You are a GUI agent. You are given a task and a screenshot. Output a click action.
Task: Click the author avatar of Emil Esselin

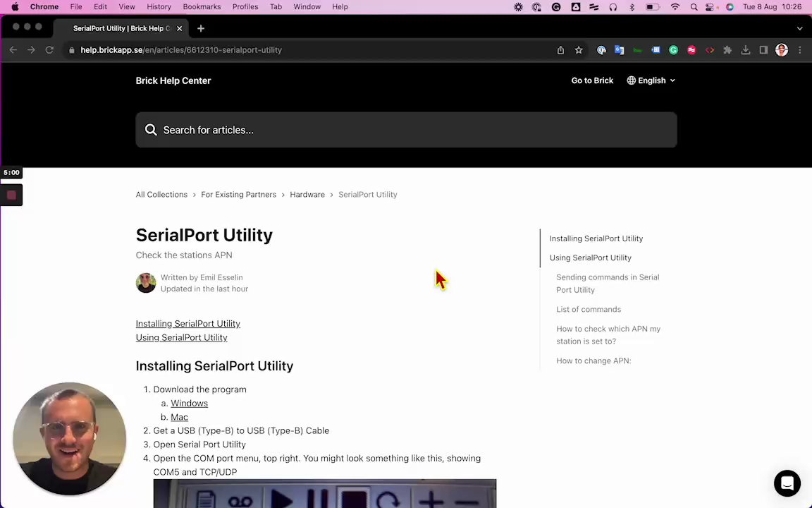click(145, 283)
